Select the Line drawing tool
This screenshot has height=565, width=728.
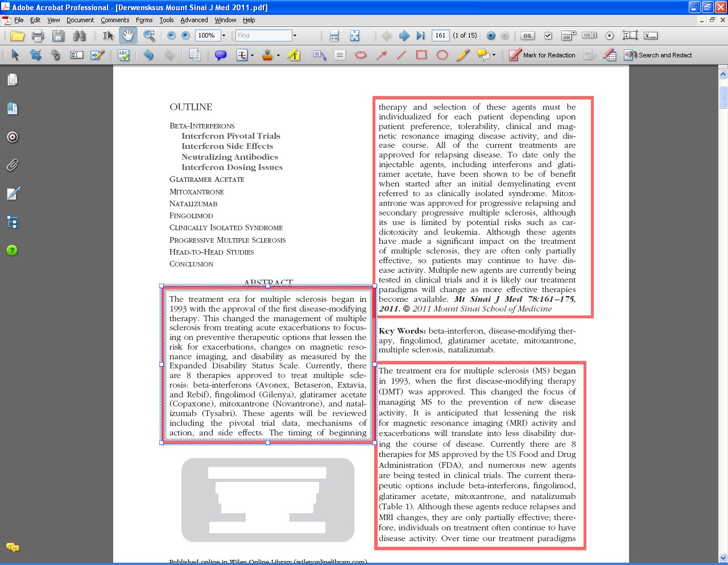(x=402, y=55)
